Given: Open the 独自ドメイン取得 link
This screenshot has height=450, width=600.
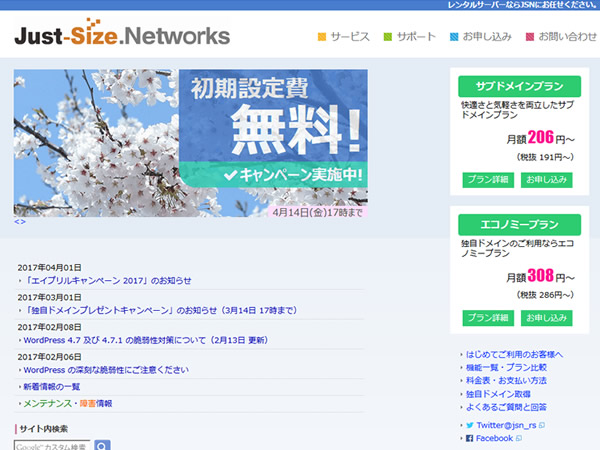Looking at the screenshot, I should pyautogui.click(x=498, y=394).
